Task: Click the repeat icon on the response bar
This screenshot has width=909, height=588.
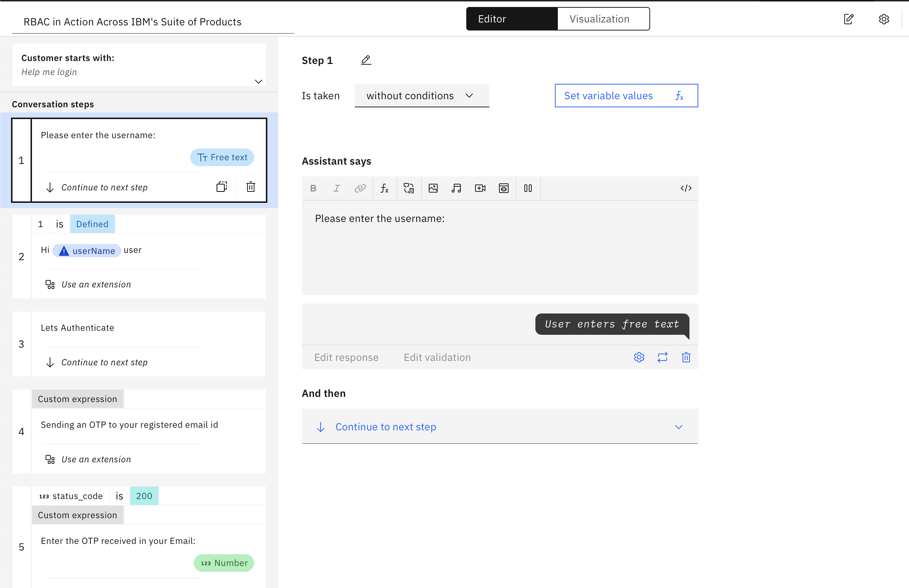Action: pos(663,357)
